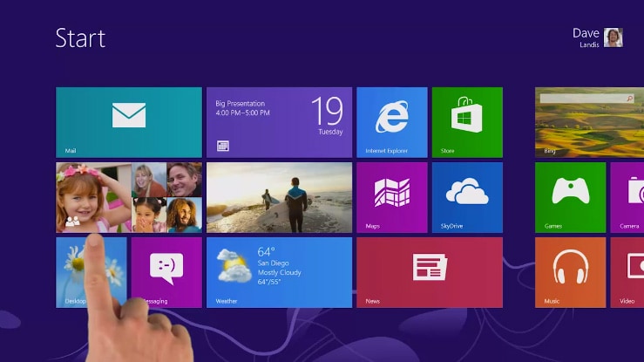Screen dimensions: 644x362
Task: Open the Maps tile
Action: (x=392, y=197)
